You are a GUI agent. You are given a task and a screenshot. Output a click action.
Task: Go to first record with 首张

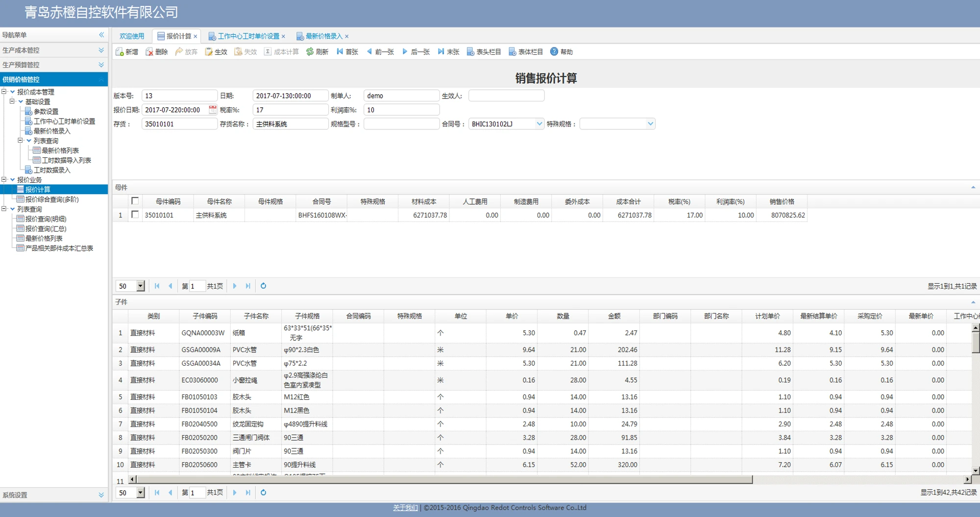click(x=340, y=51)
